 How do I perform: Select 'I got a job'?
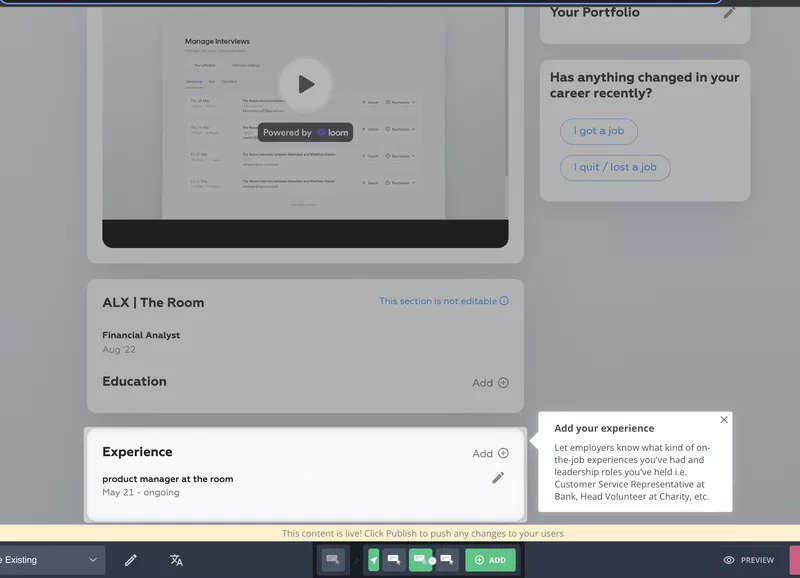tap(598, 131)
